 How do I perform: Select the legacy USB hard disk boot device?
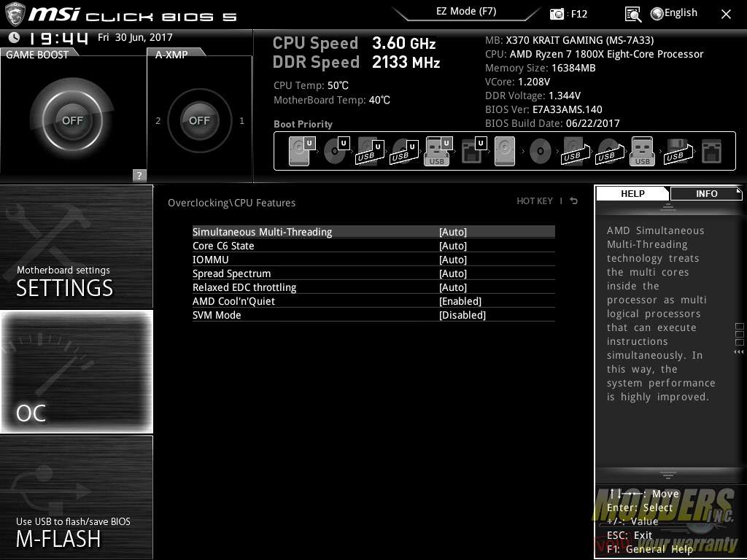[576, 152]
